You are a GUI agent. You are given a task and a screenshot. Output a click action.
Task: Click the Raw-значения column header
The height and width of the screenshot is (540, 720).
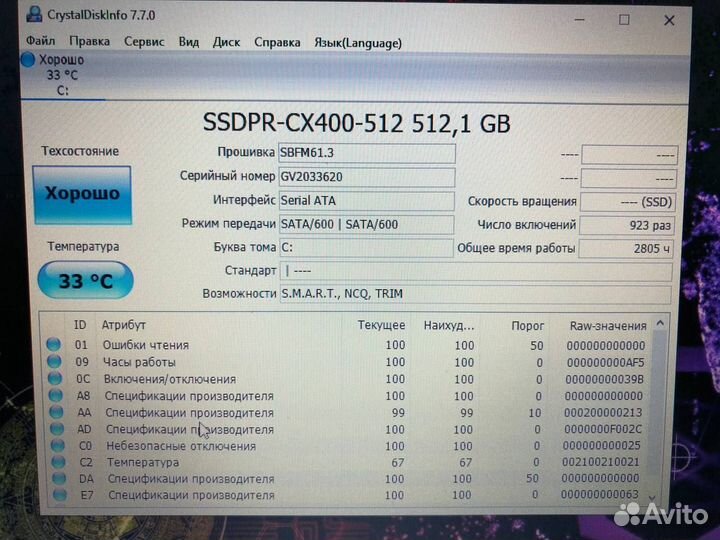pos(608,326)
